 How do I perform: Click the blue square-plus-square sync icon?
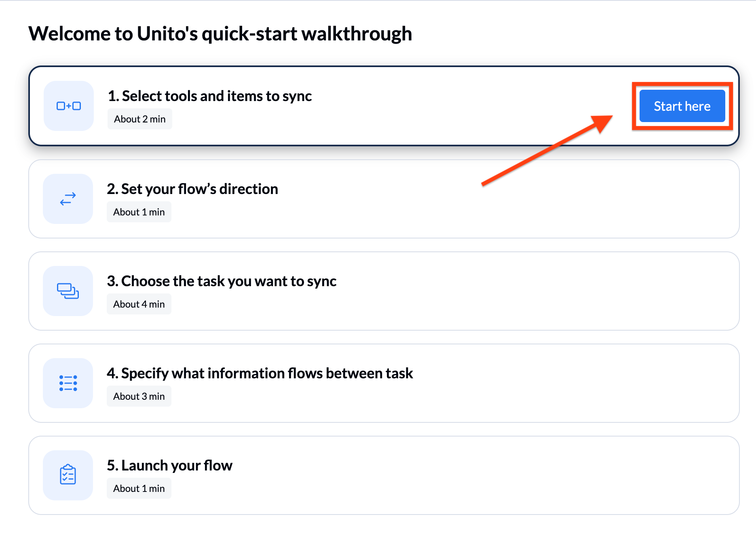[68, 105]
